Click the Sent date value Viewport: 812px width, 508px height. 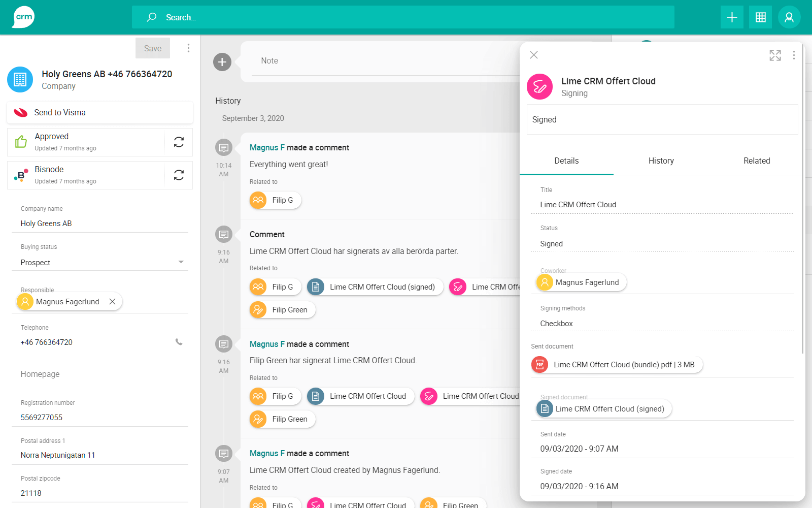(x=579, y=449)
